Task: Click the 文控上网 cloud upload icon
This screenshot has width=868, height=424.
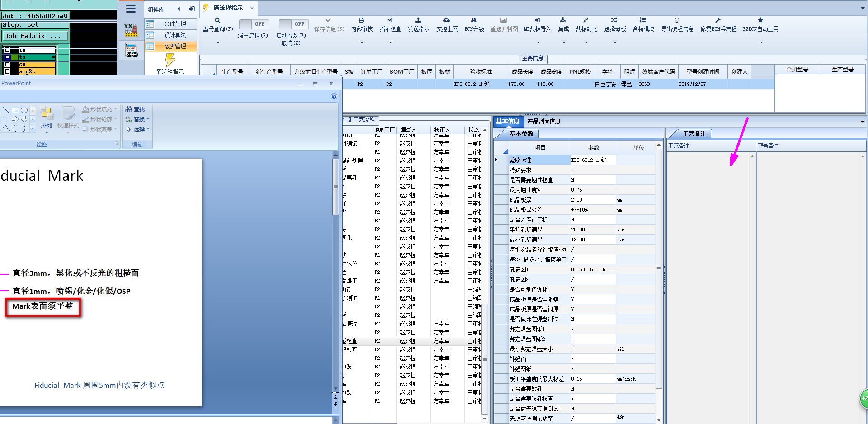Action: [447, 20]
